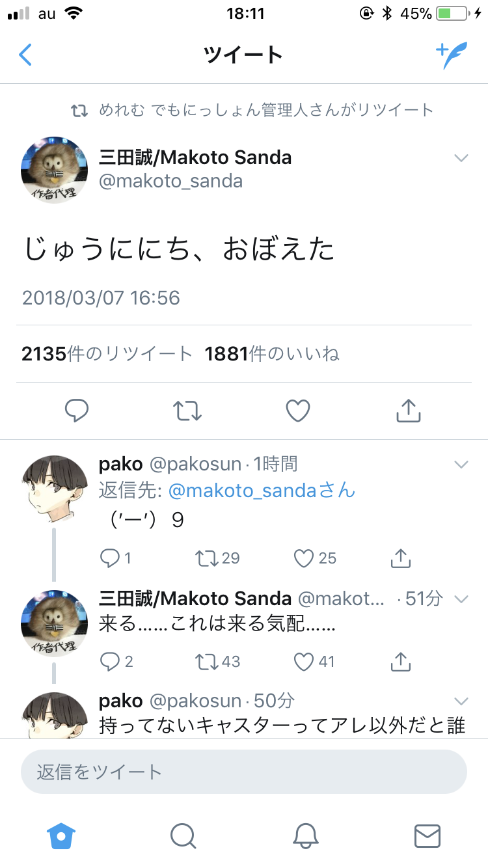
Task: Open the main tweet's options chevron
Action: (x=461, y=158)
